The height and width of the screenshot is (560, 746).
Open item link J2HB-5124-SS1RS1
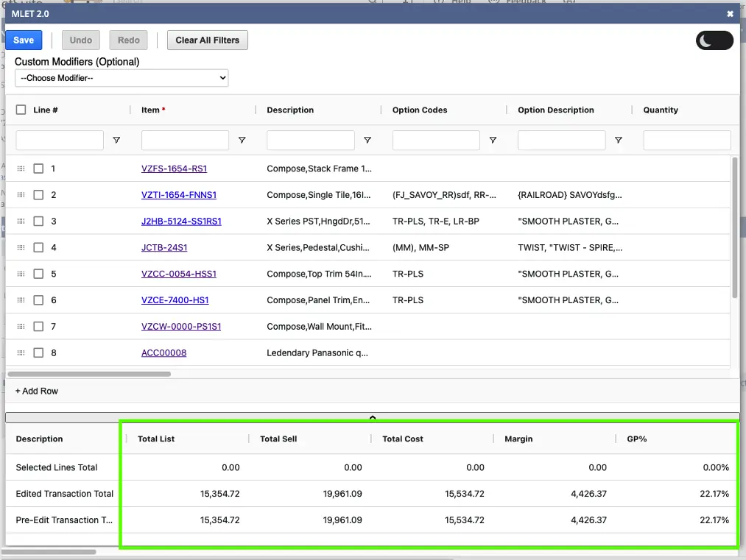click(181, 221)
